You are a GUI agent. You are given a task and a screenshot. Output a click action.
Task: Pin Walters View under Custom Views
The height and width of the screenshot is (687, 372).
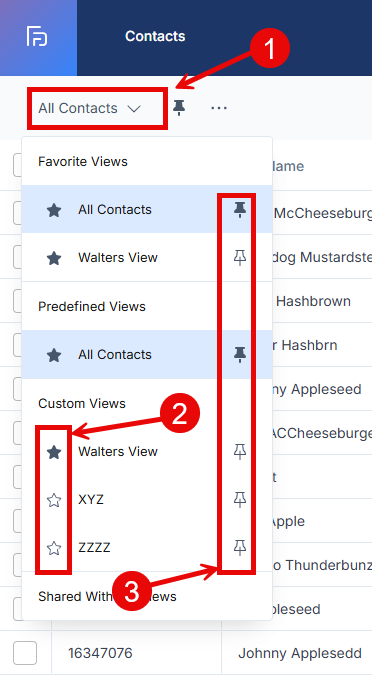(239, 451)
